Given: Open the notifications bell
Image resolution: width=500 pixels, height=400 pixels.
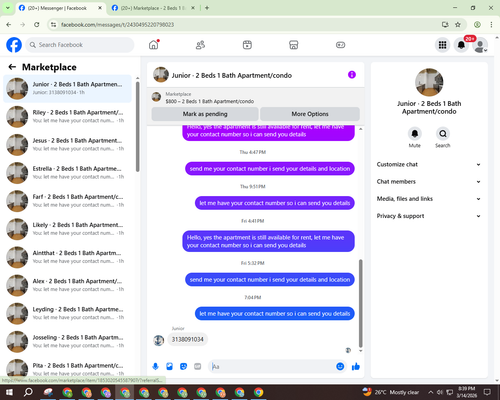Looking at the screenshot, I should [461, 45].
